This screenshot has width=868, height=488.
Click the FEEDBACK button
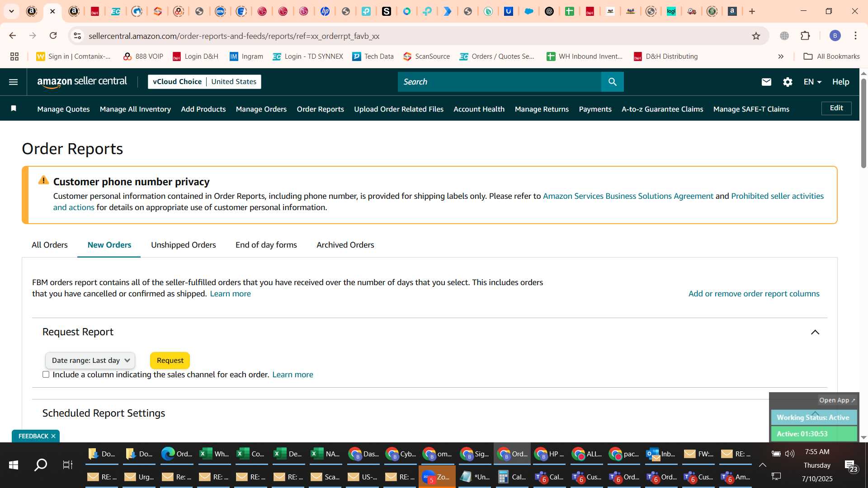pyautogui.click(x=33, y=436)
